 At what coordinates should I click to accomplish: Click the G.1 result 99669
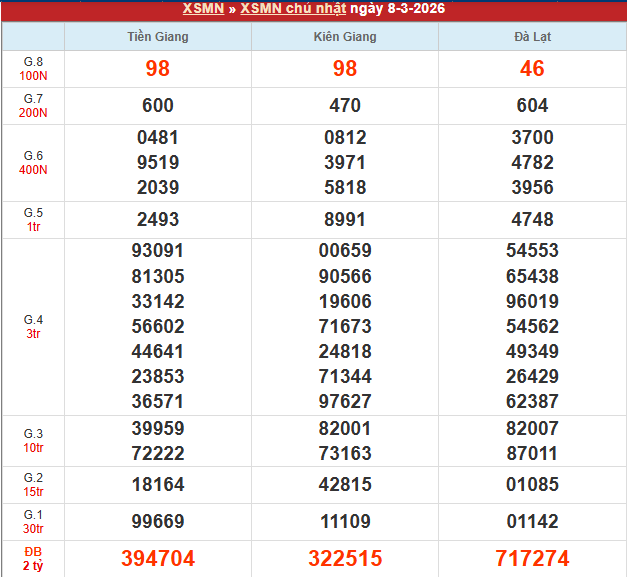click(158, 521)
